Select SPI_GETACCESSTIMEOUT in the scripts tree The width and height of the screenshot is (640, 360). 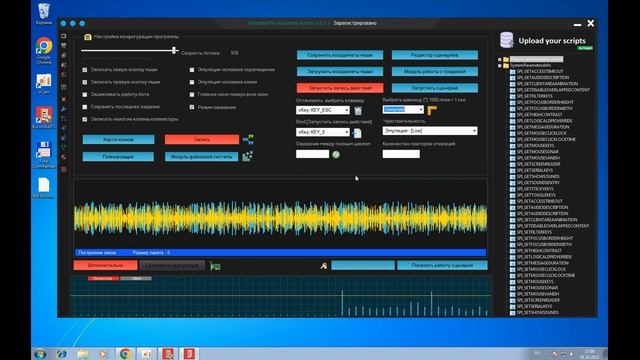point(540,71)
